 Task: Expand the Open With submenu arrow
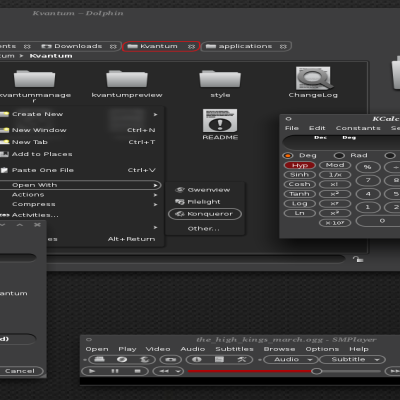point(155,185)
